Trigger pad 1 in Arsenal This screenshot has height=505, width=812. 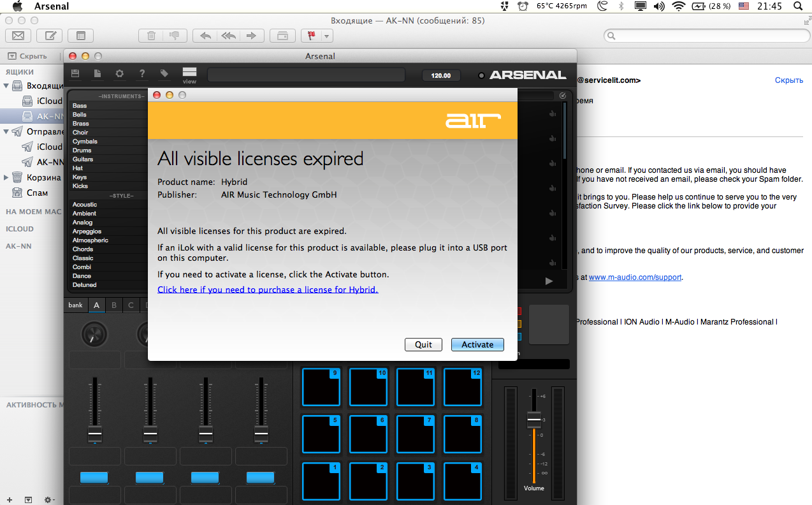point(321,481)
